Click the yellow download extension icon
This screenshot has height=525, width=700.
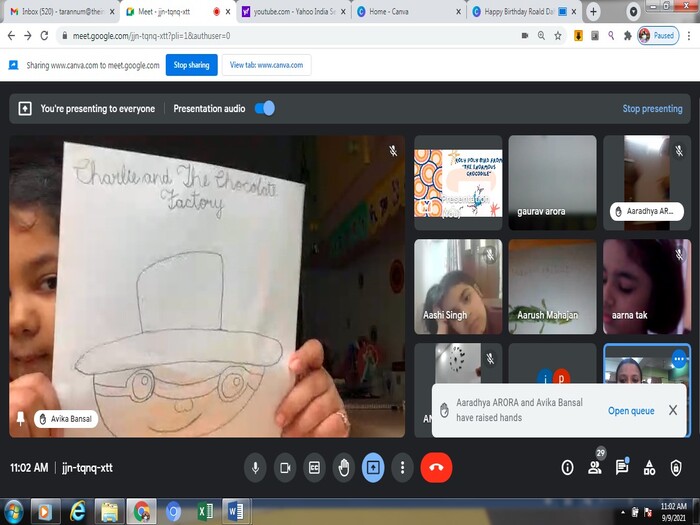tap(578, 36)
